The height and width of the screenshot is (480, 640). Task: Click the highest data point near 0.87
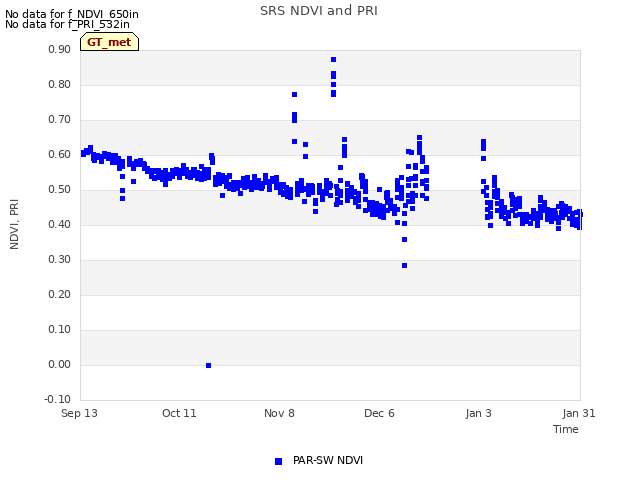[333, 60]
